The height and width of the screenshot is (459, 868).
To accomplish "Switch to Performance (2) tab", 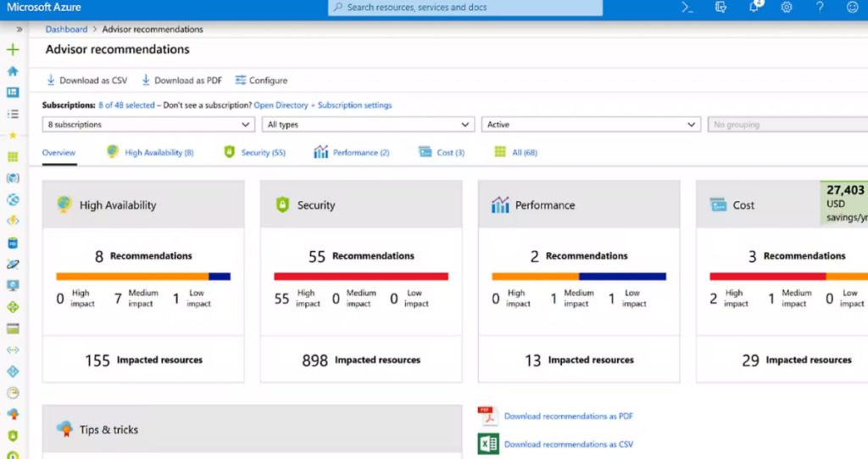I will pyautogui.click(x=352, y=152).
